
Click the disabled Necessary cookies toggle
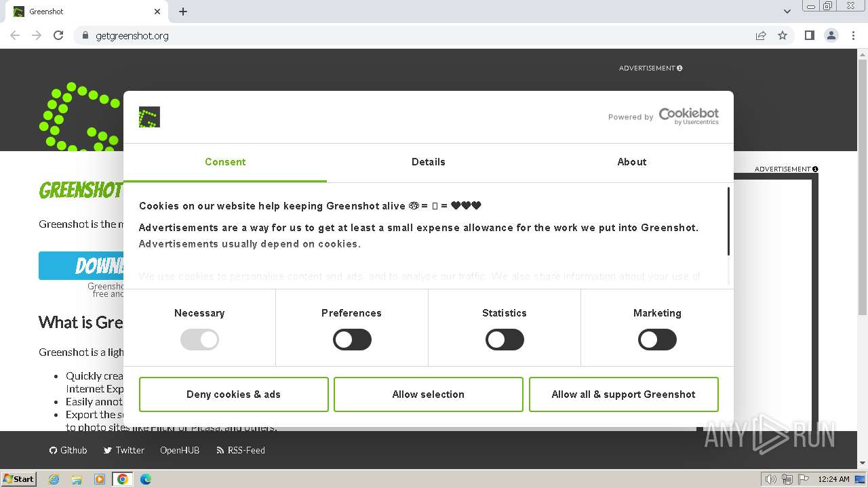tap(199, 340)
